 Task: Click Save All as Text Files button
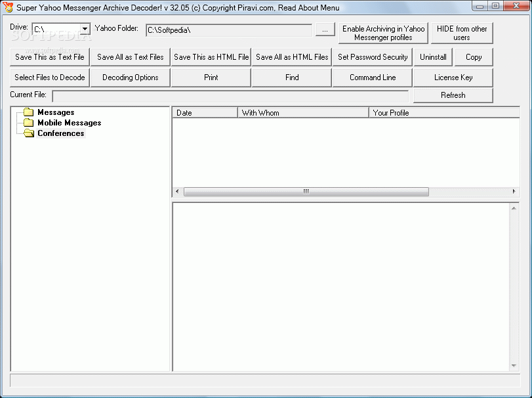[131, 57]
